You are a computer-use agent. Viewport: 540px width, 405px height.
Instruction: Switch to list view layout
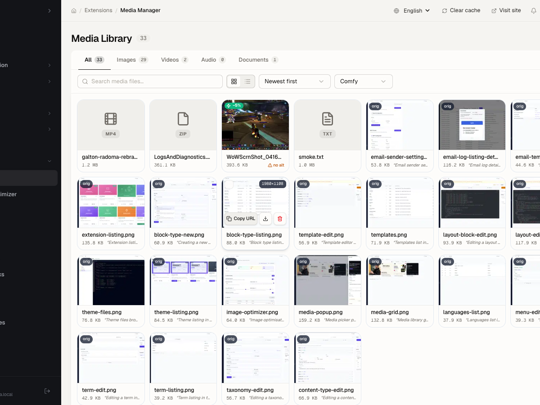point(248,81)
